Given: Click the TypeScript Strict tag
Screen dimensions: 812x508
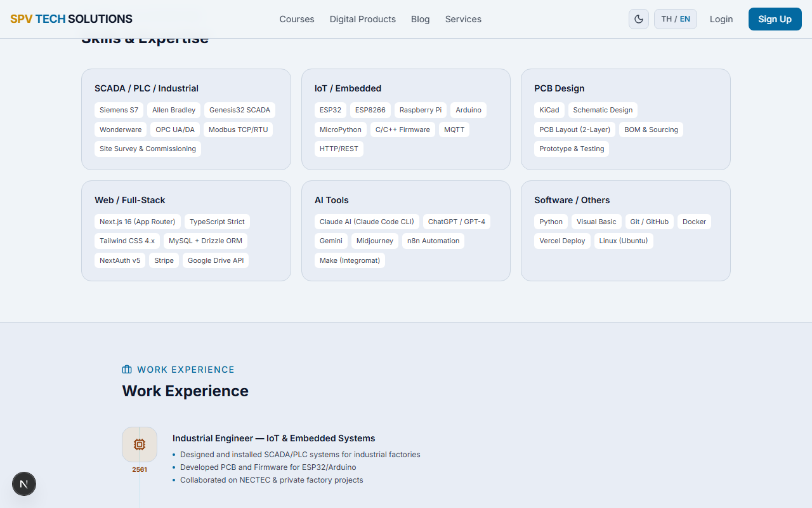Looking at the screenshot, I should (217, 222).
